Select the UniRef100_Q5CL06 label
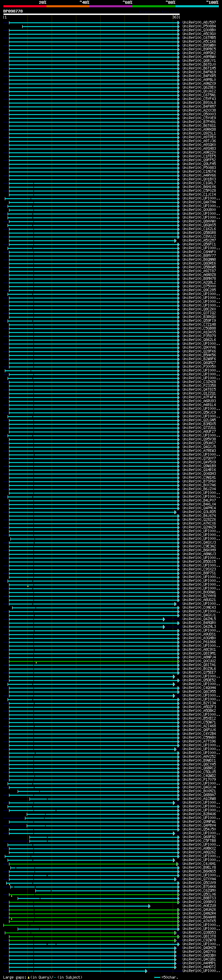 tap(199, 894)
